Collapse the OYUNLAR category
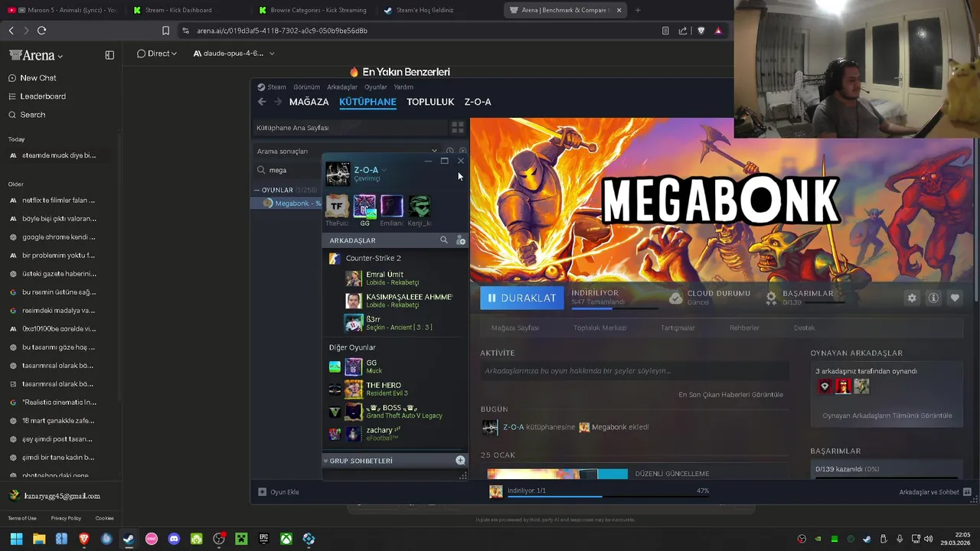 [x=257, y=190]
